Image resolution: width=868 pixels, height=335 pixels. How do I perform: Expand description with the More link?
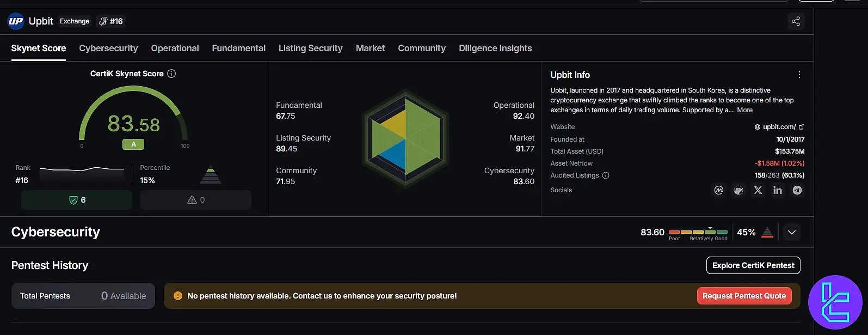pos(744,110)
